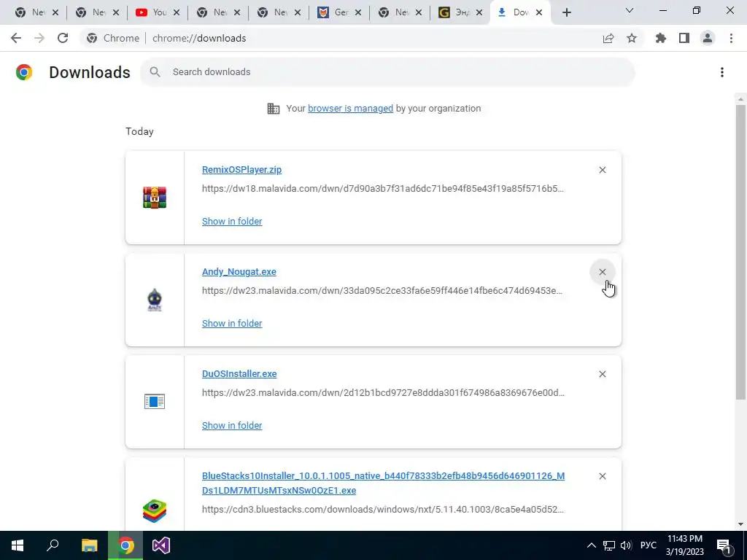
Task: Open Windows taskbar search
Action: [53, 545]
